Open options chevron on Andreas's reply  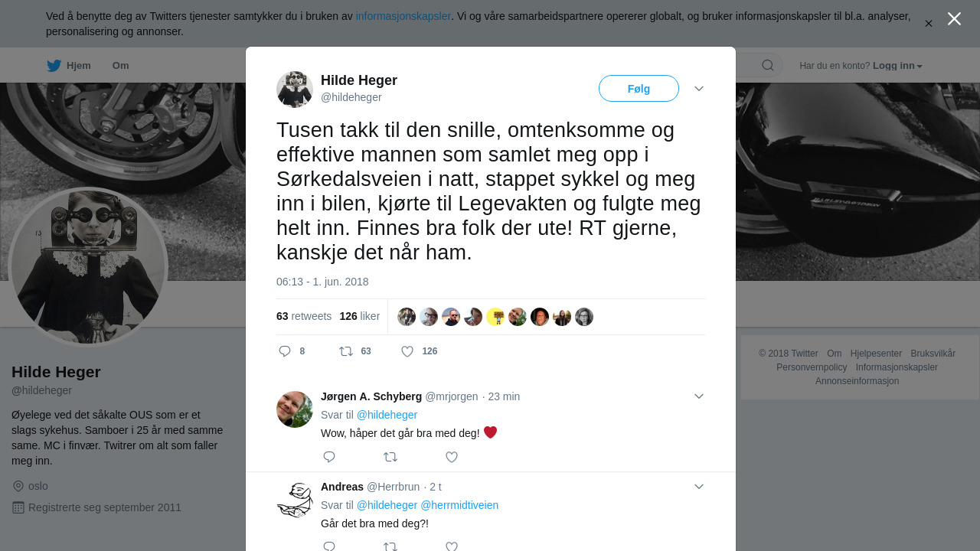coord(699,486)
